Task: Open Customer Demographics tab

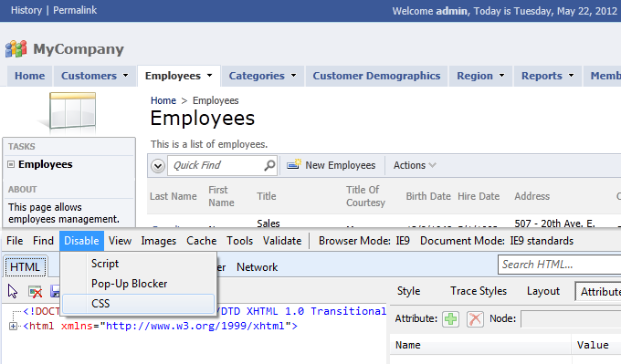Action: (376, 76)
